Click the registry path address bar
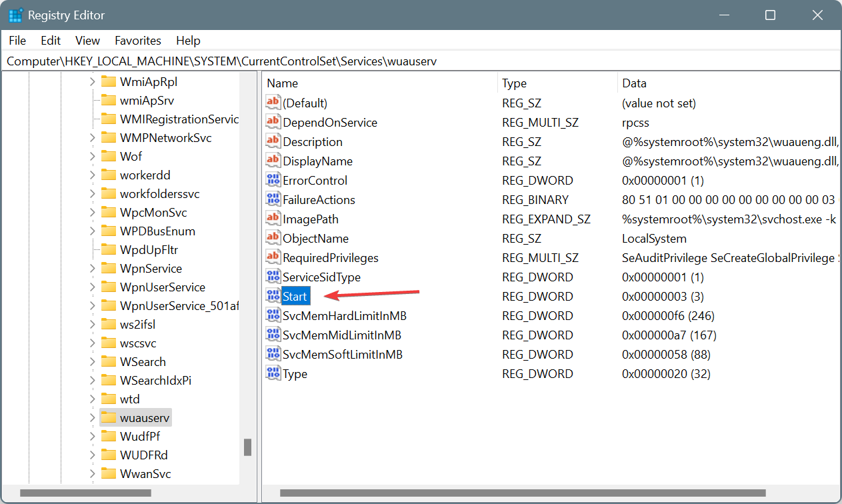 click(x=421, y=61)
